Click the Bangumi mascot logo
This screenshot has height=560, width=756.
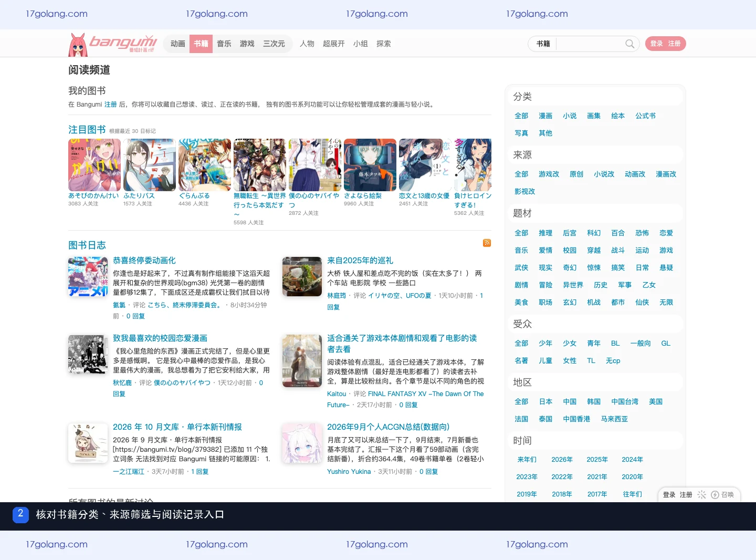point(78,45)
